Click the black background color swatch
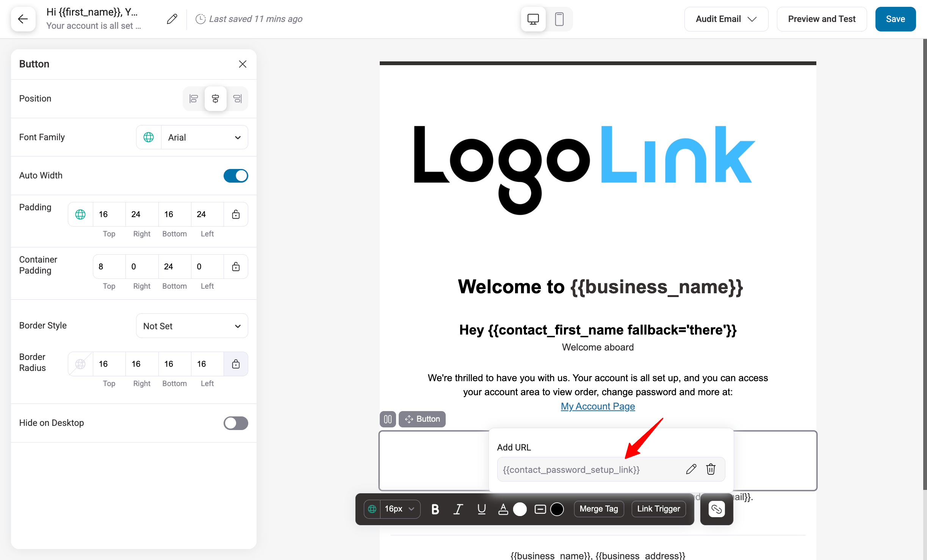This screenshot has width=927, height=560. tap(557, 509)
